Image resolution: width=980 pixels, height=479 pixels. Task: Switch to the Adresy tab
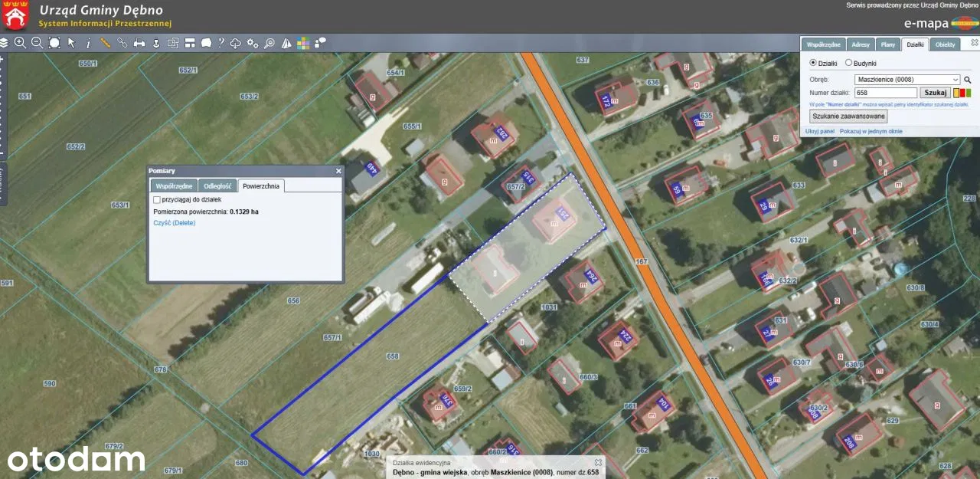pos(861,44)
